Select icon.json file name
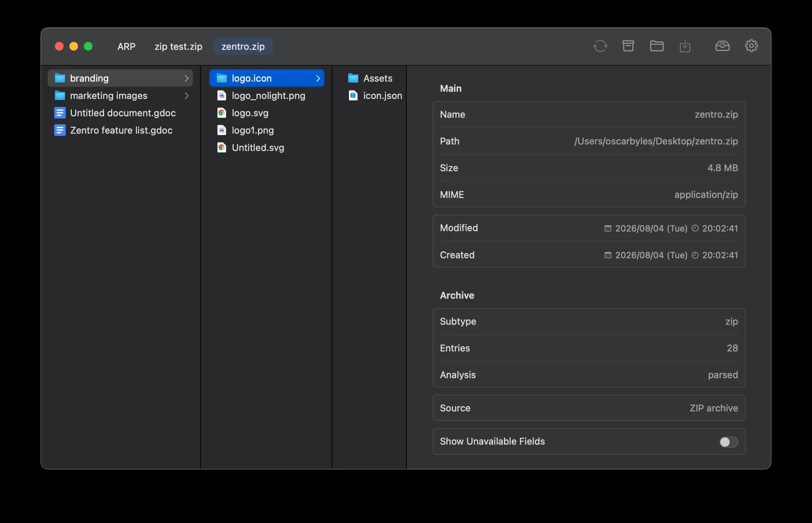 pos(383,95)
